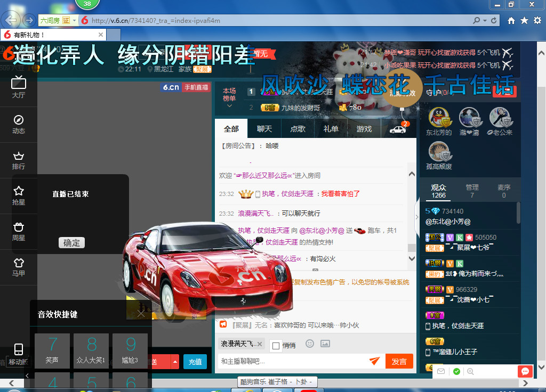Screen dimensions: 546x392
Task: Switch to the 游戏 tab
Action: coord(364,129)
